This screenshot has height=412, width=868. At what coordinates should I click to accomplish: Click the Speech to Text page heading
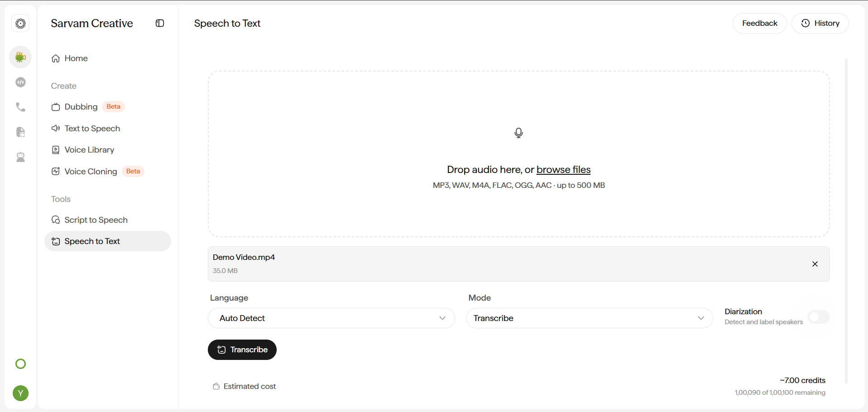coord(227,24)
